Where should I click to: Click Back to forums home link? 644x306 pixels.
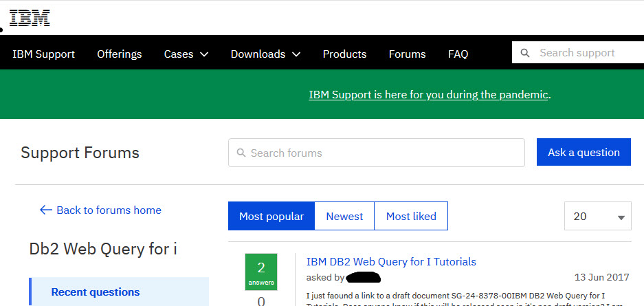tap(109, 210)
